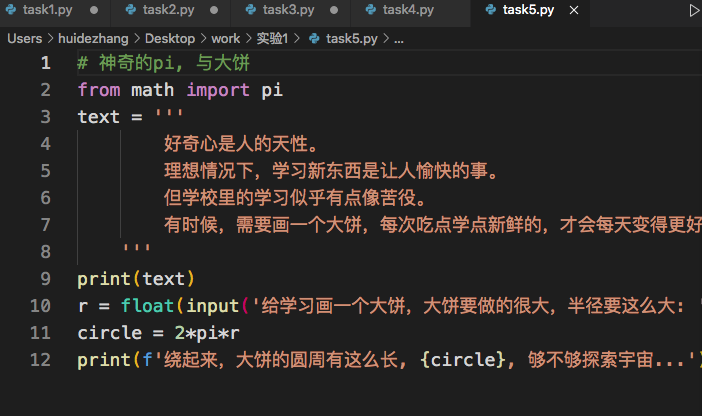The width and height of the screenshot is (702, 416).
Task: Close the task5.py tab
Action: (574, 10)
